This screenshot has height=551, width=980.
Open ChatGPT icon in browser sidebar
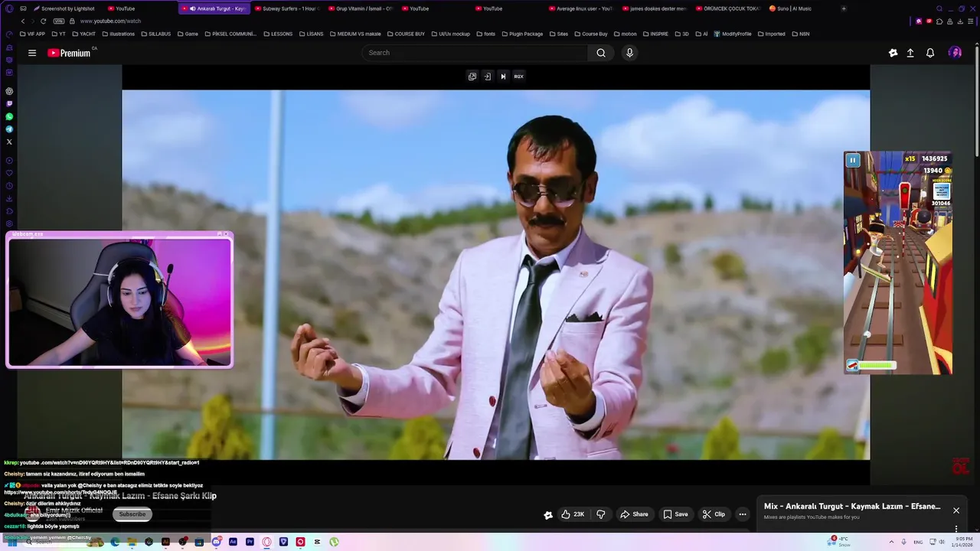(9, 91)
